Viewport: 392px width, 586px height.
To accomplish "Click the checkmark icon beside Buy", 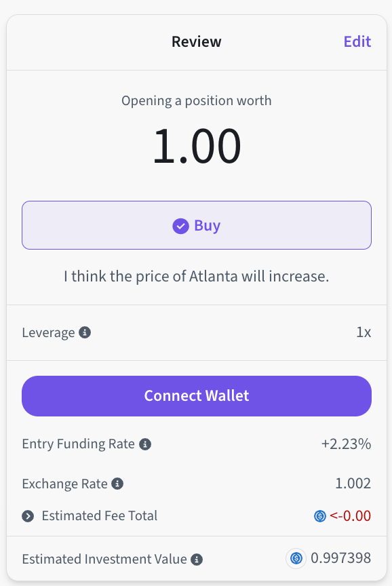I will click(x=180, y=226).
